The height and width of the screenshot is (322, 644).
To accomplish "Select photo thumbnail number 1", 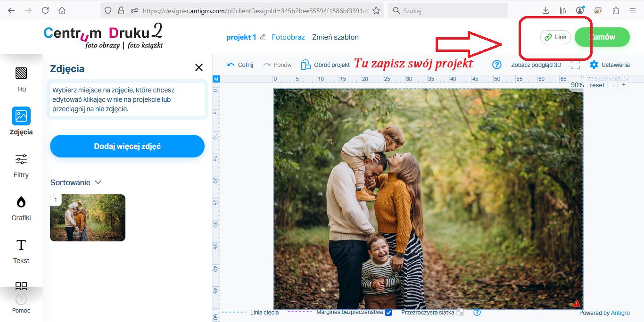I will click(x=88, y=218).
